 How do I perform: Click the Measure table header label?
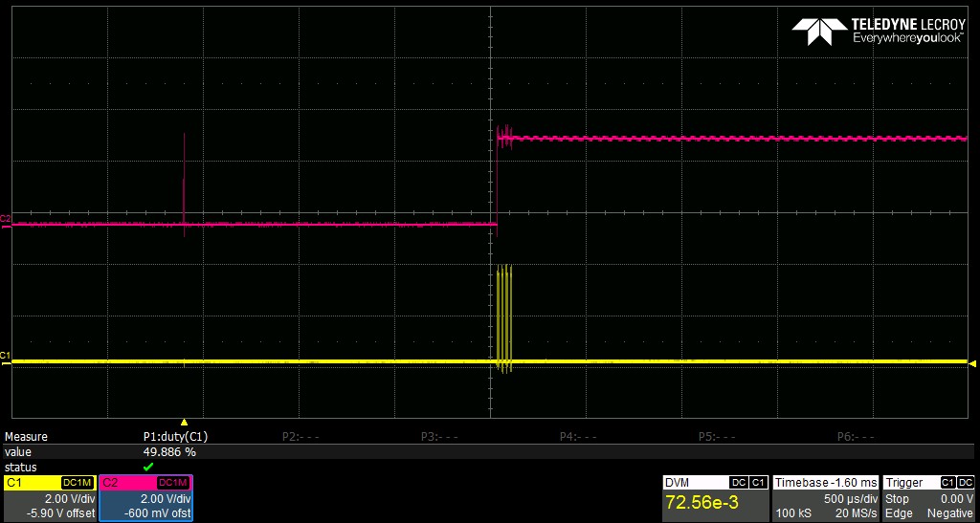coord(26,437)
